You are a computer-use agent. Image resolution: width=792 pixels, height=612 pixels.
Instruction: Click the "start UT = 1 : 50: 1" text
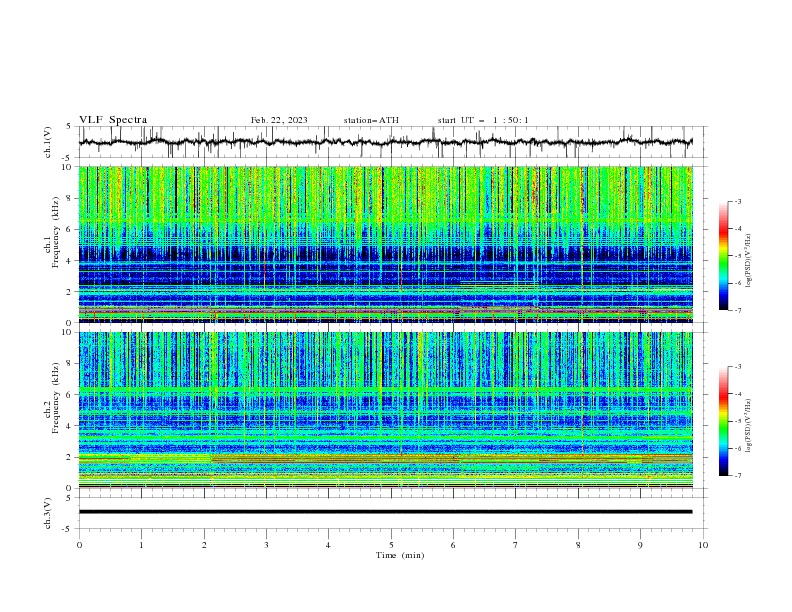click(483, 120)
